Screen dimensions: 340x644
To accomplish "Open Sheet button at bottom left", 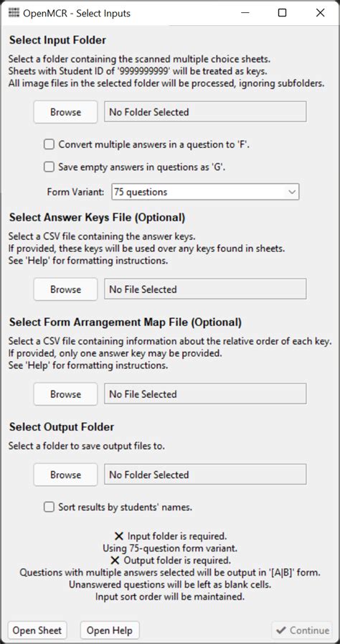I will coord(37,630).
